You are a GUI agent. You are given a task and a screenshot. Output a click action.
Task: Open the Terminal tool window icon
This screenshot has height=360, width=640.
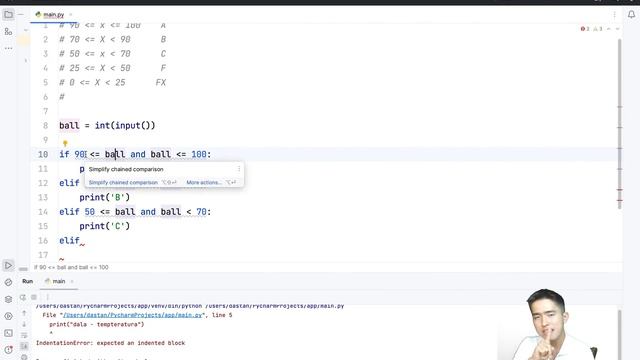pyautogui.click(x=8, y=333)
